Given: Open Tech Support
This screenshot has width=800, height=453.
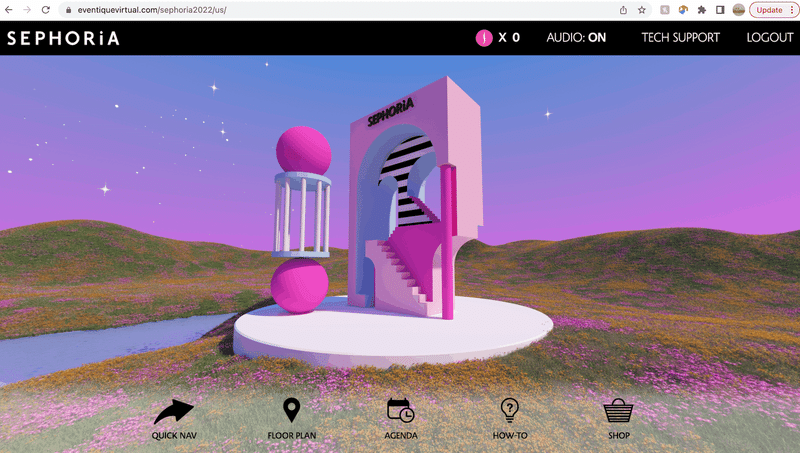Looking at the screenshot, I should (x=680, y=38).
